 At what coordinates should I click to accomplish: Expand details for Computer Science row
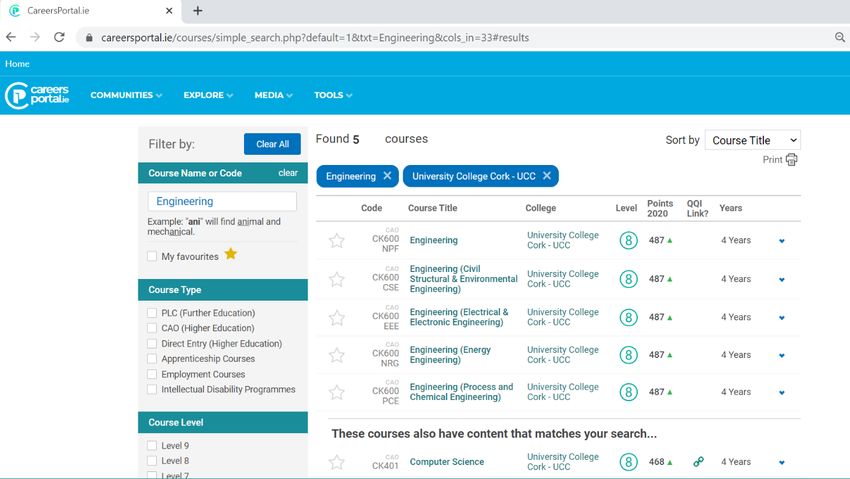click(782, 462)
